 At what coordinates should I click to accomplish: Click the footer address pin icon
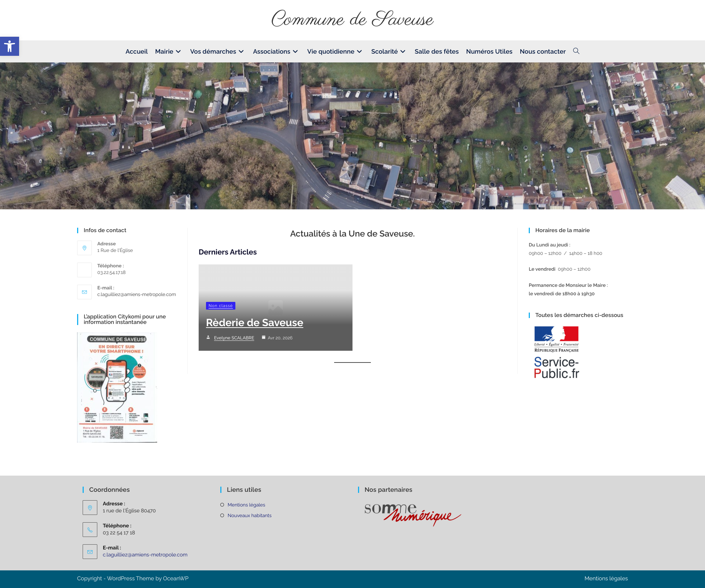click(90, 508)
